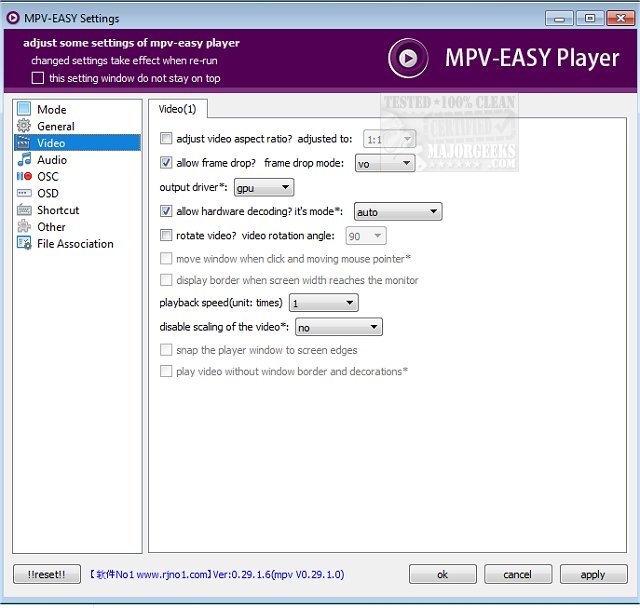The image size is (640, 608).
Task: Click the MPV-EASY title bar app icon
Action: [x=13, y=18]
